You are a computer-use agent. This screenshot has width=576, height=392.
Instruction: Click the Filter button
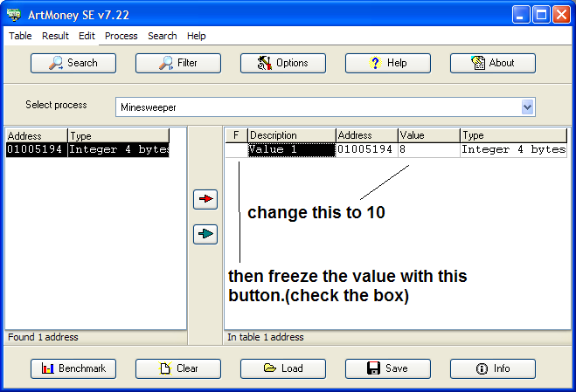click(x=178, y=63)
